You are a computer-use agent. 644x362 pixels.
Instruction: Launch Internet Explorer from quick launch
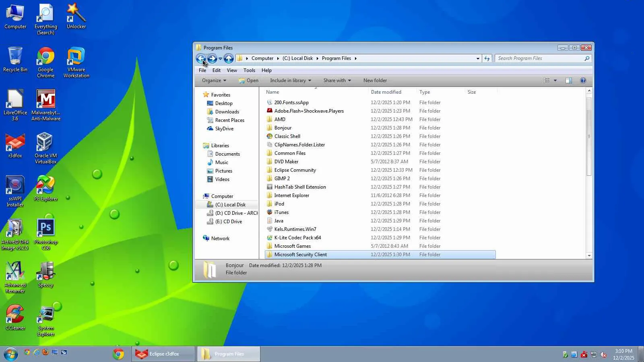tap(36, 352)
